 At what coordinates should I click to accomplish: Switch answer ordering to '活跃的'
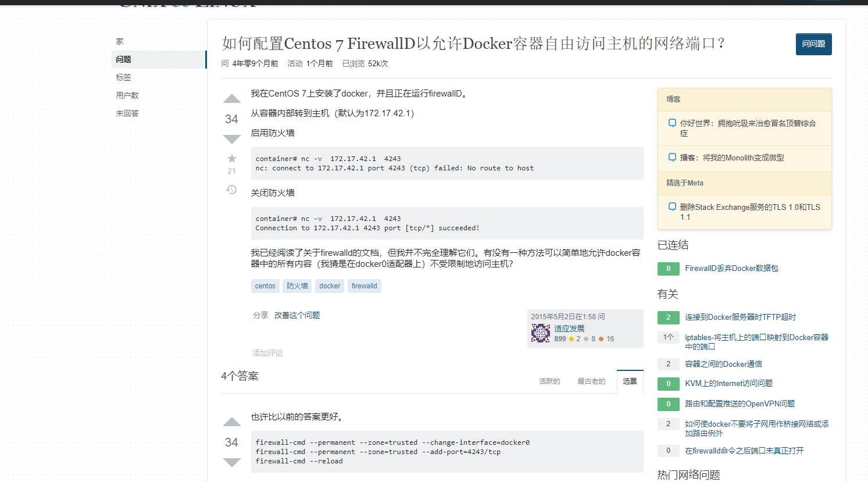coord(549,381)
